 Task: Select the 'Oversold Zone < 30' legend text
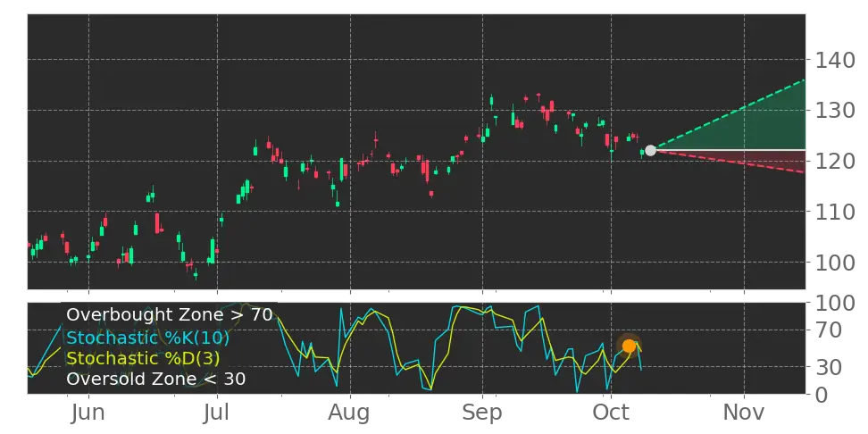156,380
